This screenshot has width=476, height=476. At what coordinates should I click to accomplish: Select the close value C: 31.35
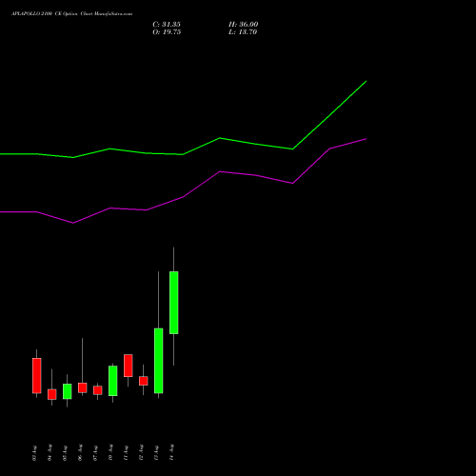[167, 25]
